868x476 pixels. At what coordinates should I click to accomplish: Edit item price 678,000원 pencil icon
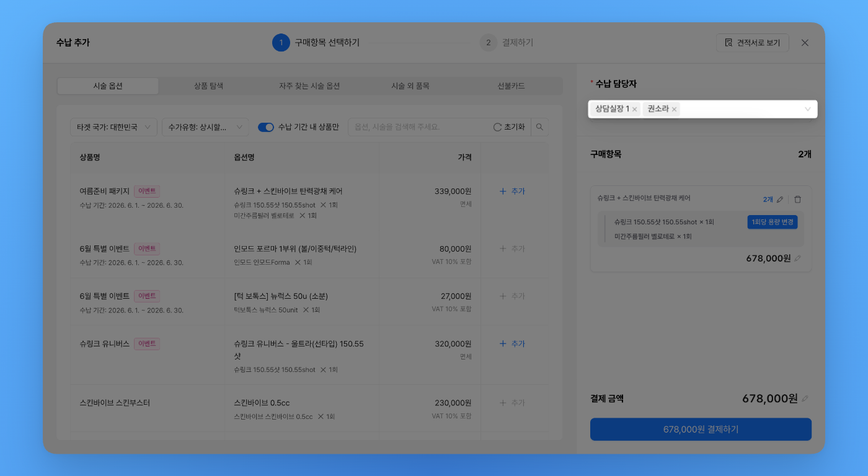(x=798, y=258)
